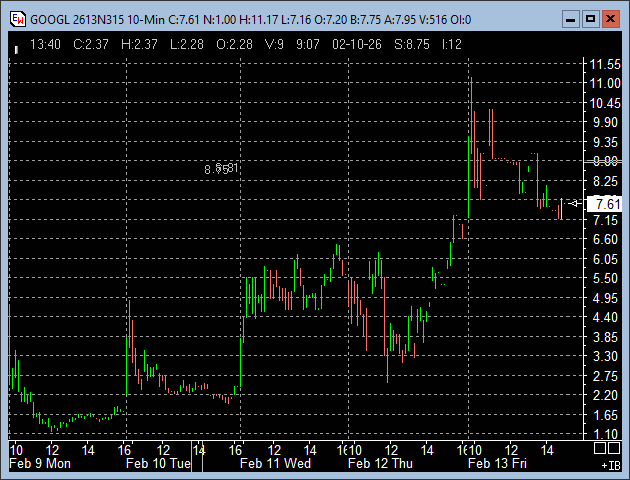Close the GOOGL chart window
The height and width of the screenshot is (480, 630).
(x=611, y=18)
